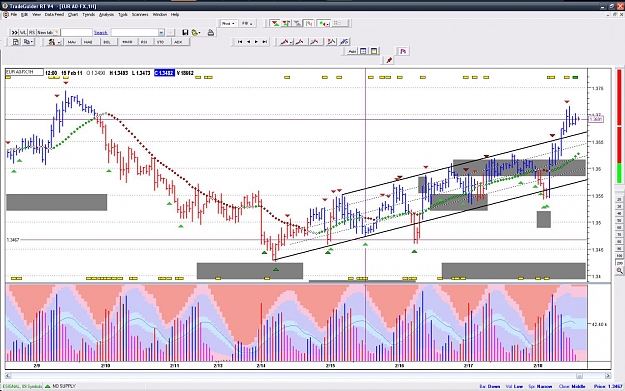Click the trend channel with red marker icon
Viewport: 625px width, 391px height.
pyautogui.click(x=331, y=42)
